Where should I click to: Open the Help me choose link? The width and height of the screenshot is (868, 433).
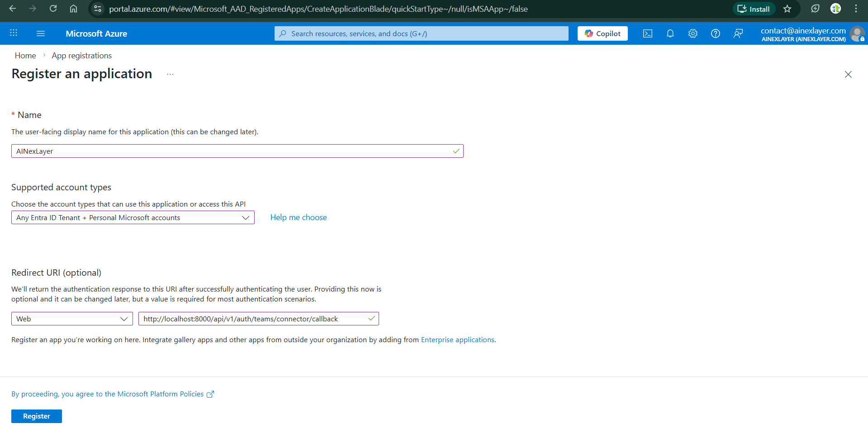click(298, 217)
